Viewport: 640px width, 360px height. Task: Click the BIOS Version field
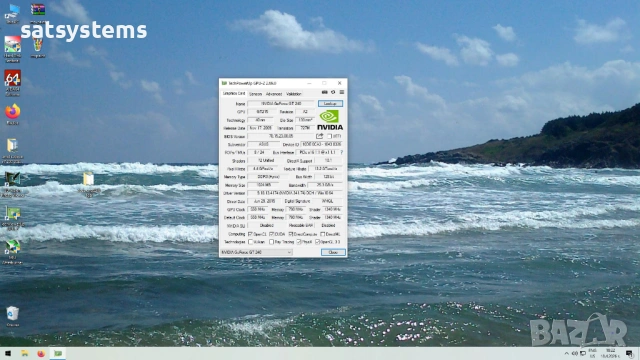[x=281, y=136]
